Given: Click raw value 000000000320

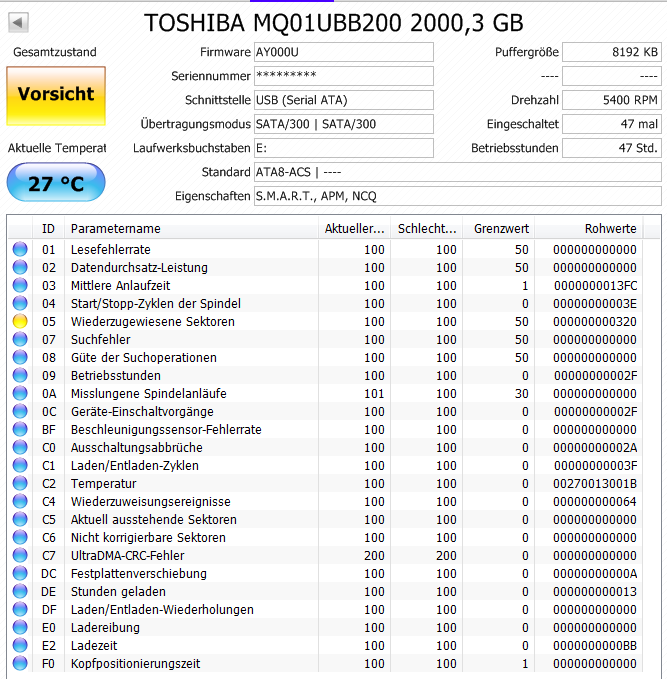Looking at the screenshot, I should [595, 322].
